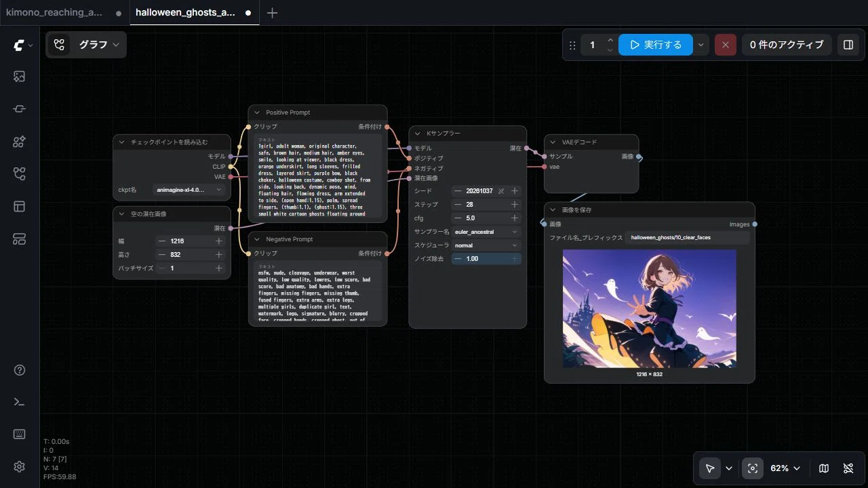Decrease the seed value with minus
This screenshot has height=488, width=868.
[459, 191]
